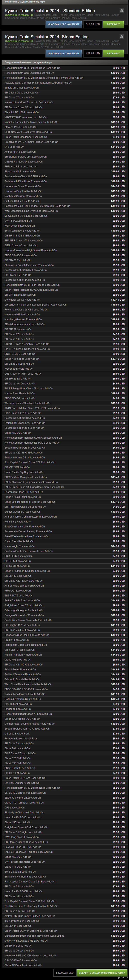This screenshot has height=980, width=129.
Task: Open bundle info for Standard Edition
Action: (63, 24)
